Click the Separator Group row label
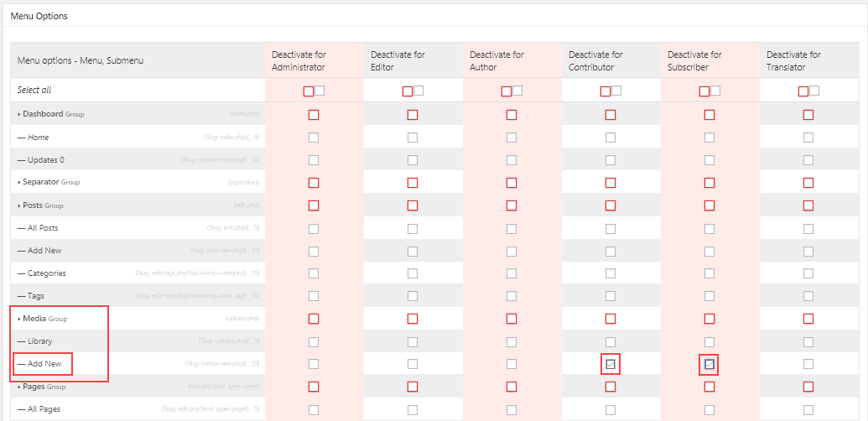Viewport: 868px width, 421px height. (49, 182)
